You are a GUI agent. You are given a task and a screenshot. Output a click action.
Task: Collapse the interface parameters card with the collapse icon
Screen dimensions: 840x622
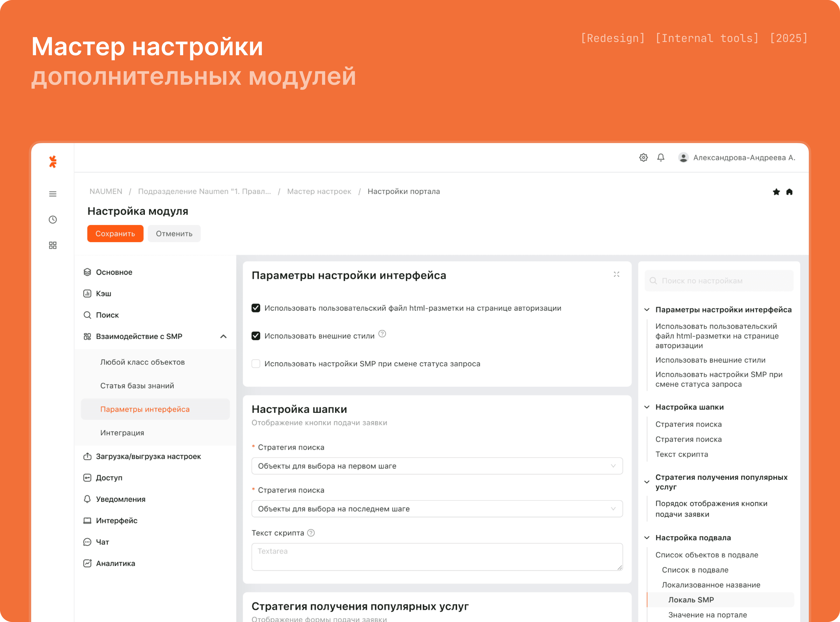pos(616,274)
